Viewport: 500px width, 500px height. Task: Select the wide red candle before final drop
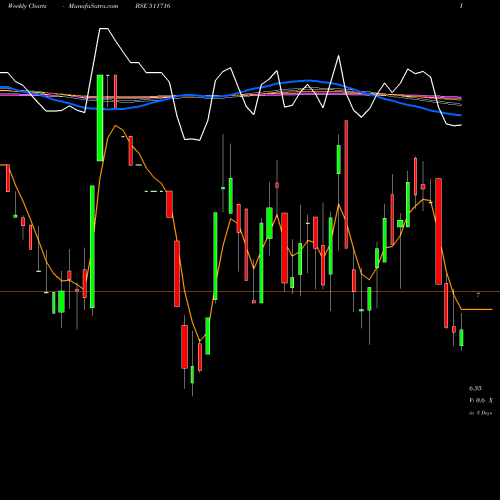coord(438,231)
